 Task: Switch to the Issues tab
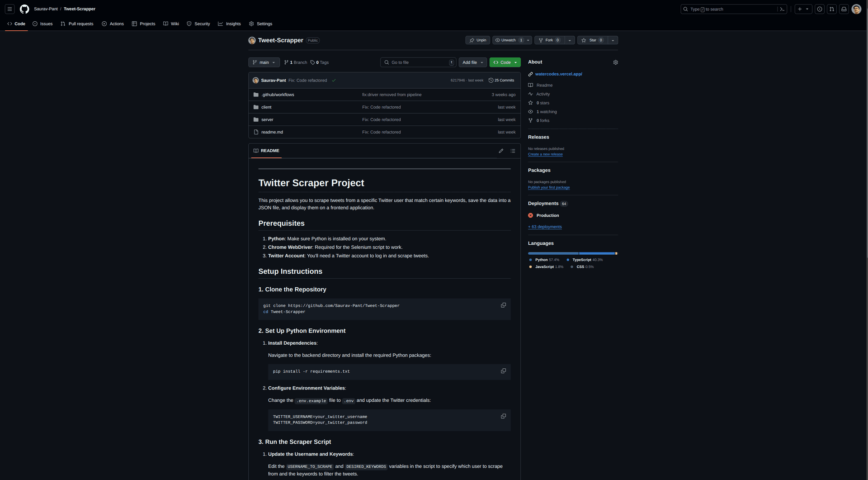click(x=42, y=24)
